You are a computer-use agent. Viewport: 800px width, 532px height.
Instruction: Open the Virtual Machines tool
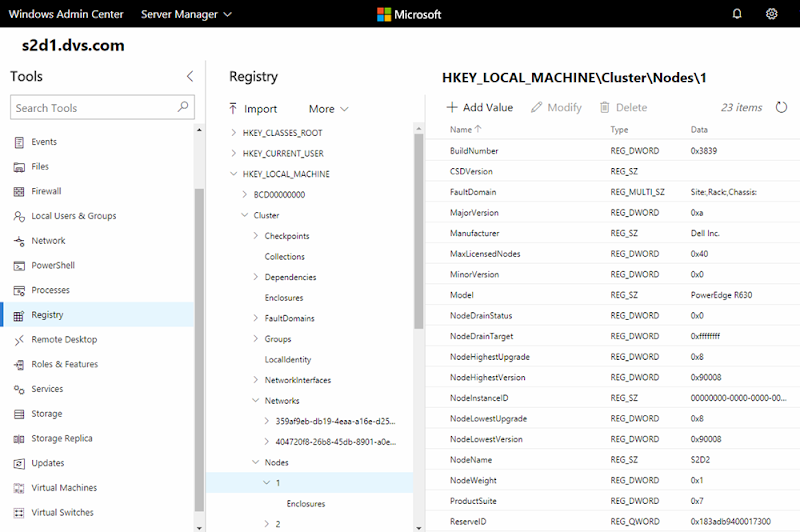click(x=98, y=488)
